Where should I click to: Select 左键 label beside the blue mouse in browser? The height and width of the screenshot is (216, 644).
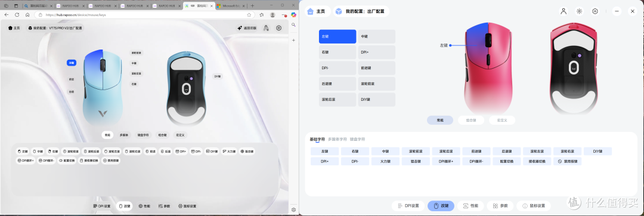pyautogui.click(x=72, y=63)
